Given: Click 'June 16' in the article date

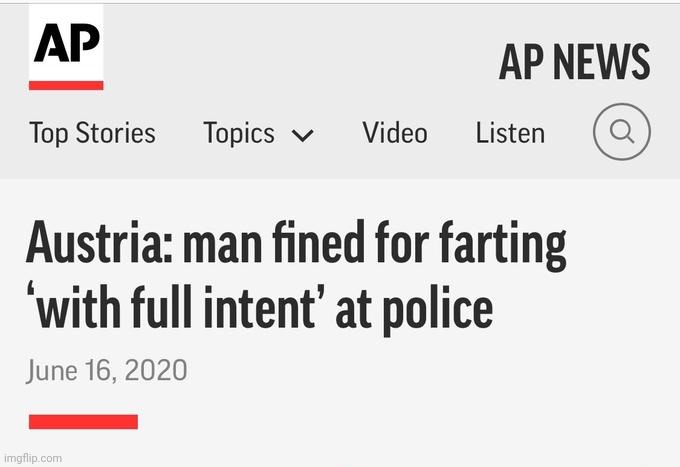Looking at the screenshot, I should click(70, 370).
